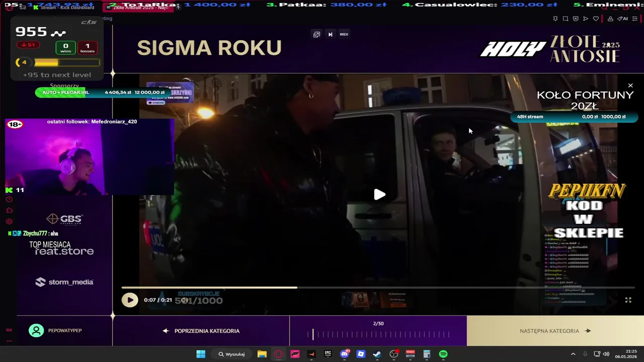Image resolution: width=644 pixels, height=362 pixels.
Task: Play the video with the center play button
Action: (x=379, y=195)
